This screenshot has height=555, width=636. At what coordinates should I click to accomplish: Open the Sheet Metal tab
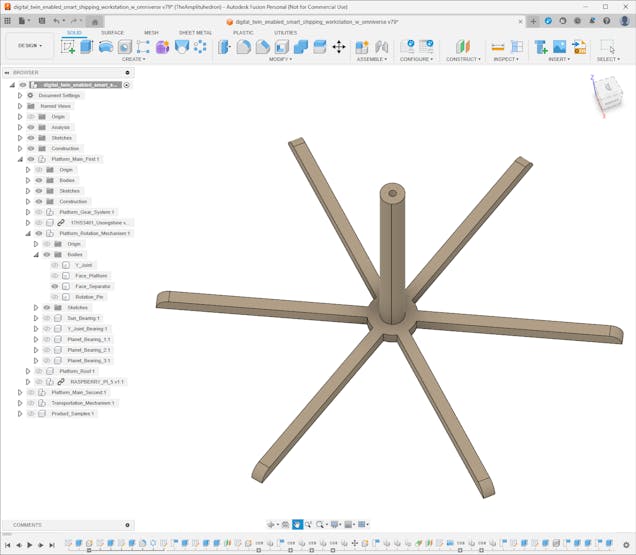coord(195,32)
